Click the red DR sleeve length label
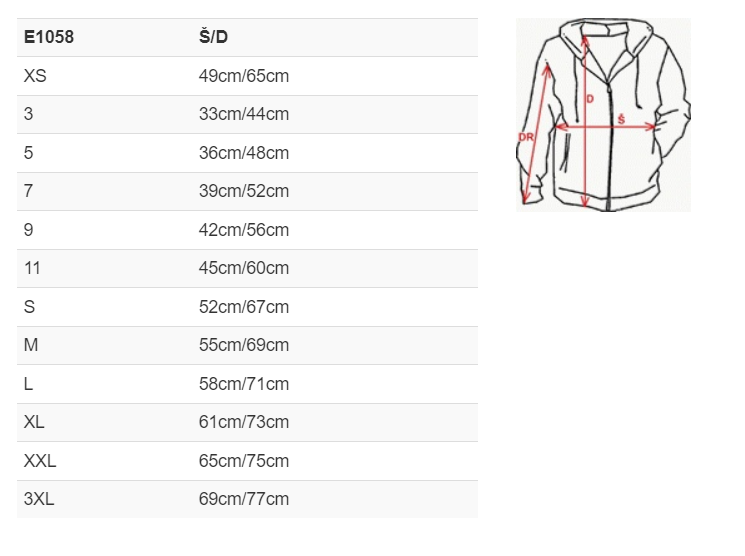745x556 pixels. (x=526, y=137)
